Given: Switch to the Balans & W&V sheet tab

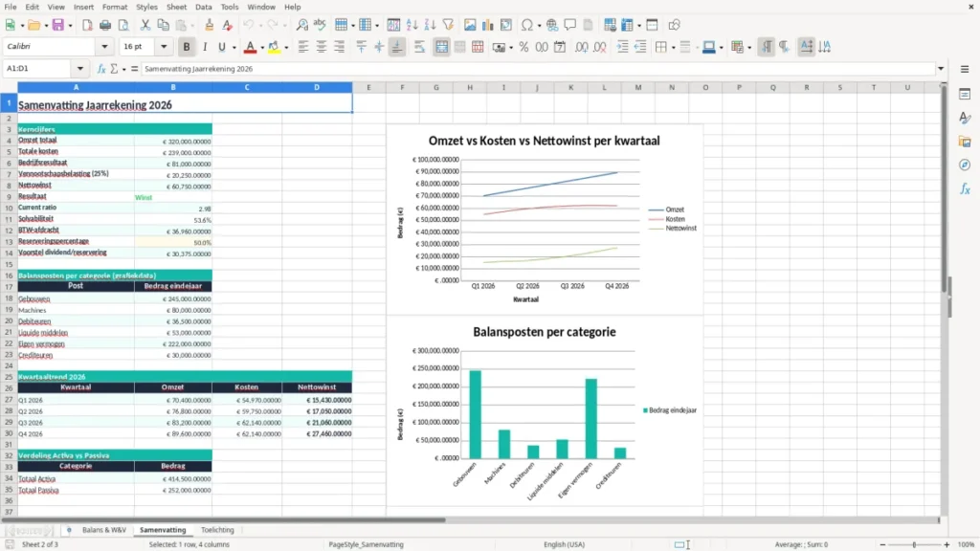Looking at the screenshot, I should (x=103, y=530).
